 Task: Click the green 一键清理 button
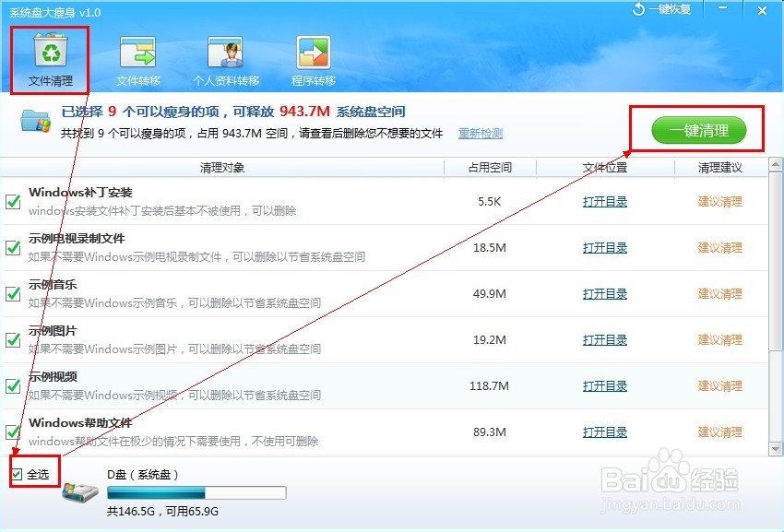[698, 131]
